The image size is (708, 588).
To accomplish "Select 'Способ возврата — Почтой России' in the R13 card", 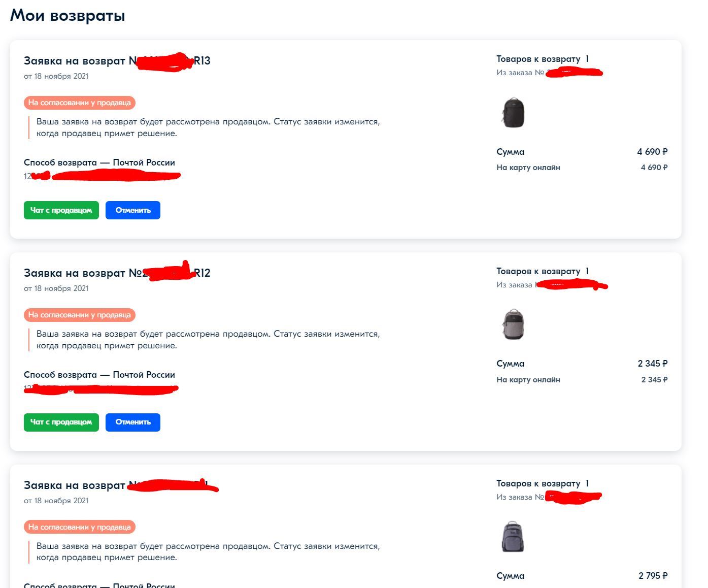I will click(99, 162).
